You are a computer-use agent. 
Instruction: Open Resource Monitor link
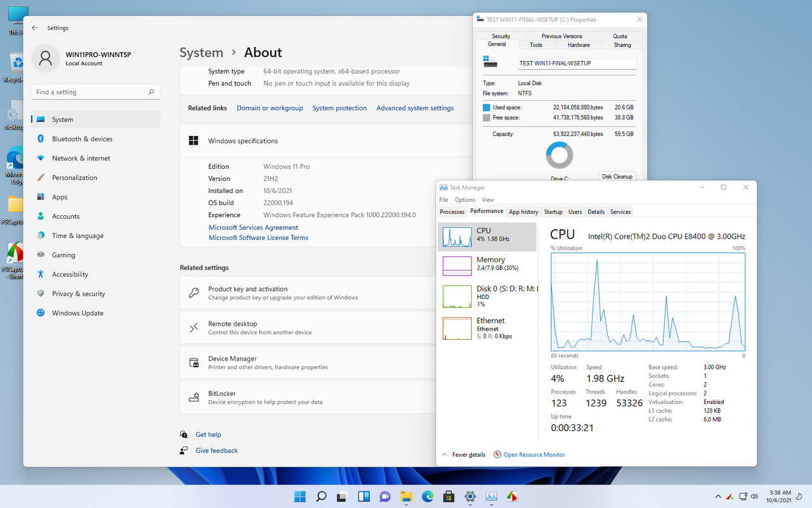pos(529,455)
